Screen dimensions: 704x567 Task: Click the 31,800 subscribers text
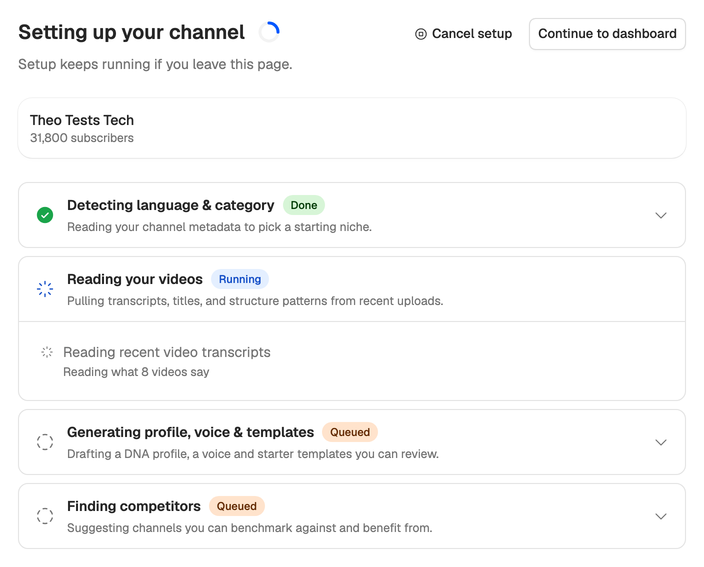coord(82,138)
